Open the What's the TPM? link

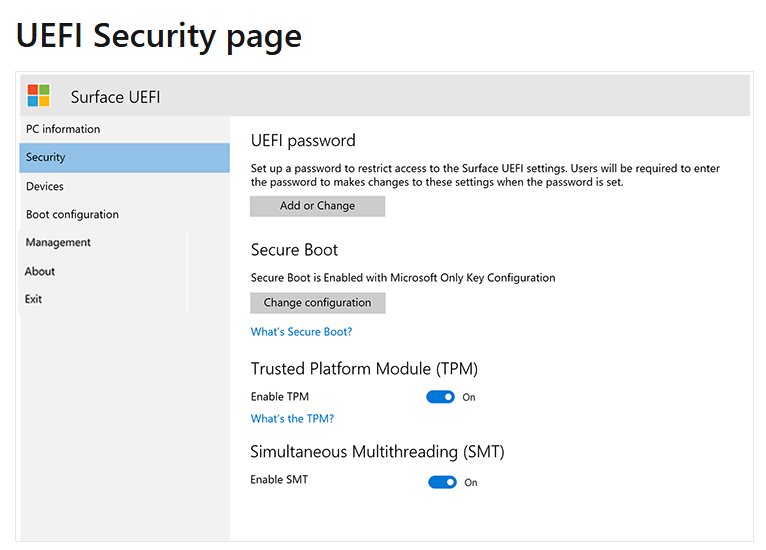(x=292, y=419)
